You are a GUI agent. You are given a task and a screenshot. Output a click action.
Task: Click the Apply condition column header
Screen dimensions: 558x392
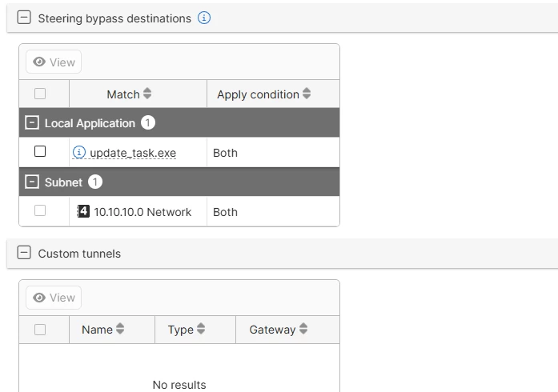pos(273,94)
